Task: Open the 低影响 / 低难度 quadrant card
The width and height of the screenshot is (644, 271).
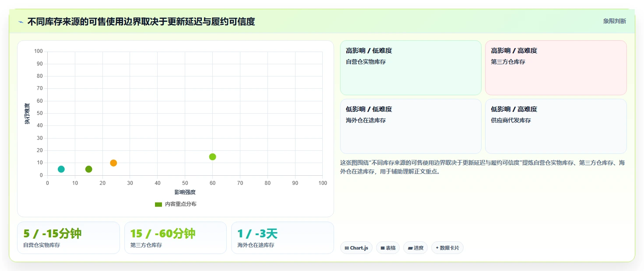Action: point(411,126)
